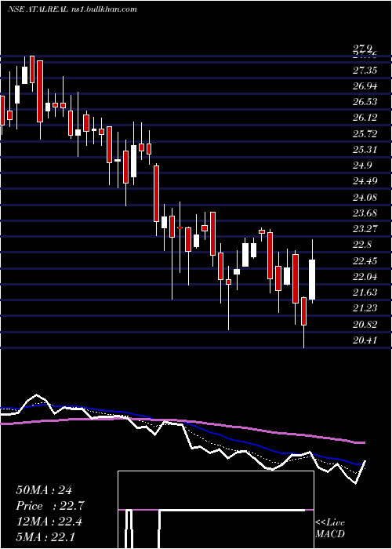
Task: Select the 24.49 price axis label
Action: point(365,181)
